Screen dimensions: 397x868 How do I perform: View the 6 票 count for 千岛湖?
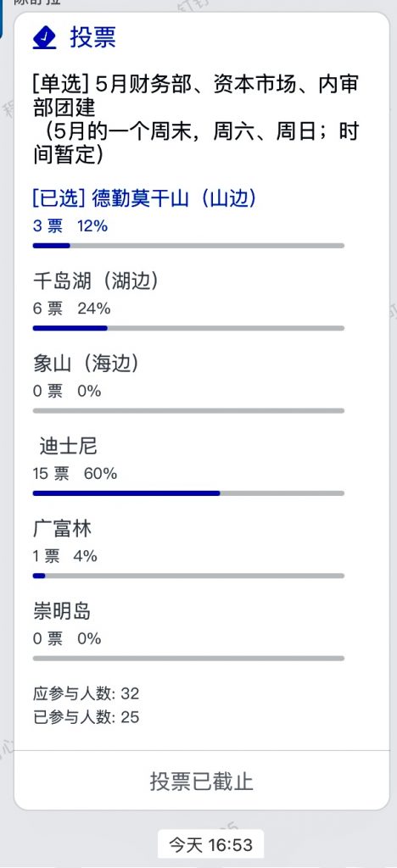click(x=48, y=309)
